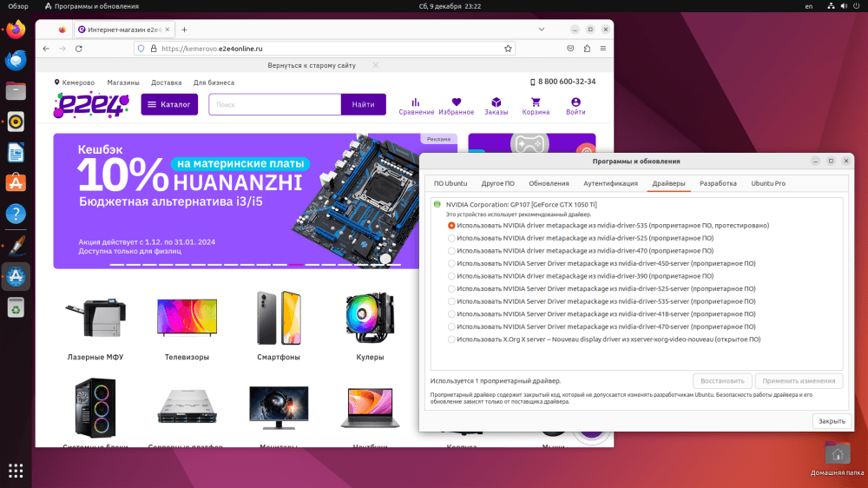The image size is (868, 488).
Task: Open Избранное favorites on the e2e4 site
Action: tap(457, 106)
